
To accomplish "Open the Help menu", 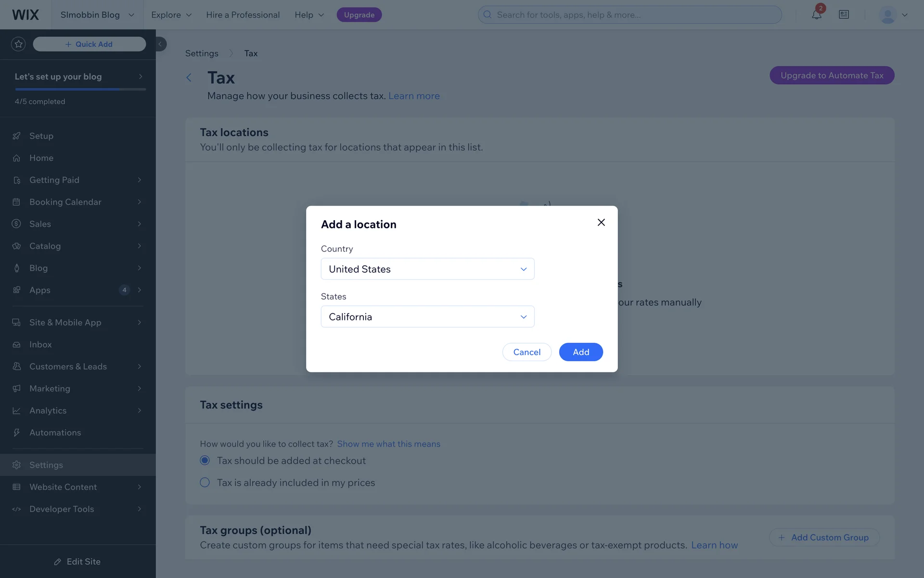I will coord(309,15).
